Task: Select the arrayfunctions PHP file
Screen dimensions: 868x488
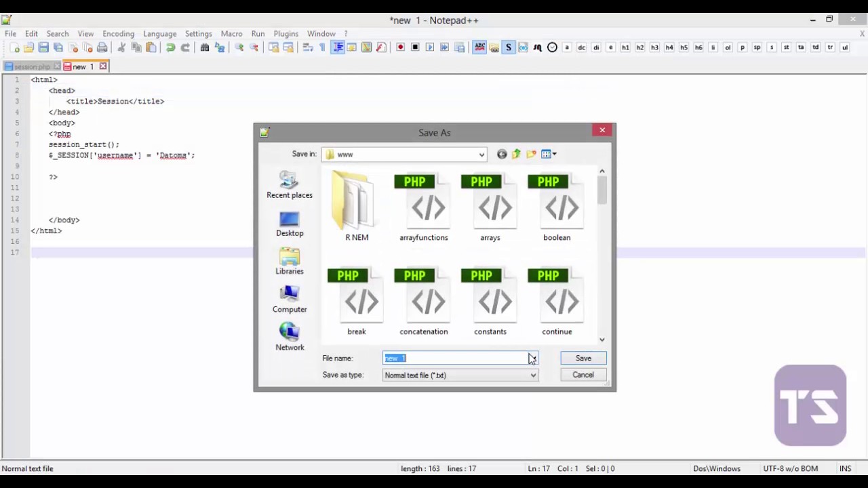Action: coord(424,207)
